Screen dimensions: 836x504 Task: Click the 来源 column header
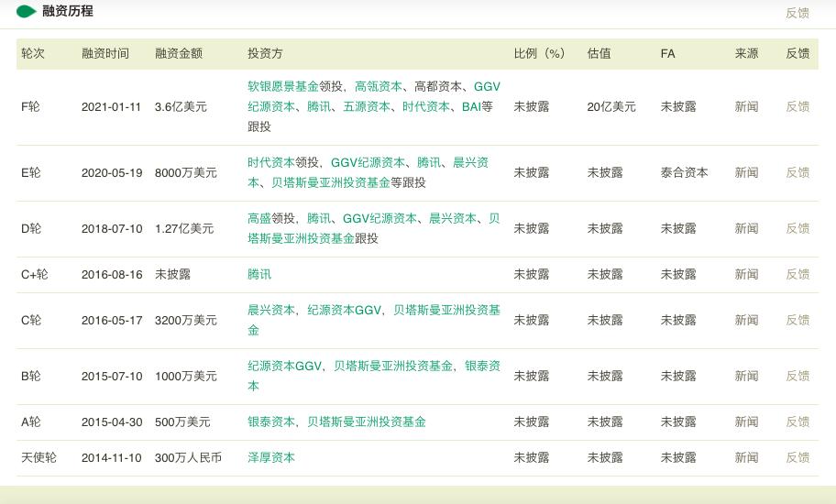click(x=746, y=53)
